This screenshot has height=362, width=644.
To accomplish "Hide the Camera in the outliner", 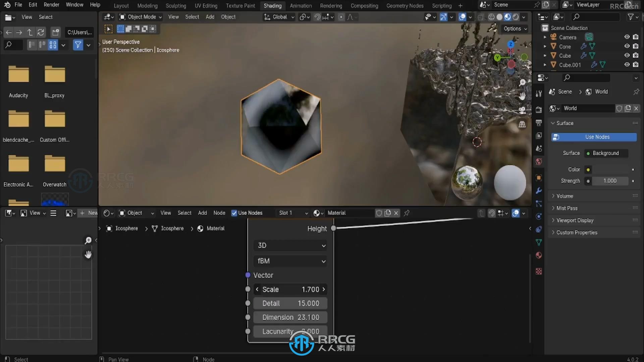I will pos(627,37).
